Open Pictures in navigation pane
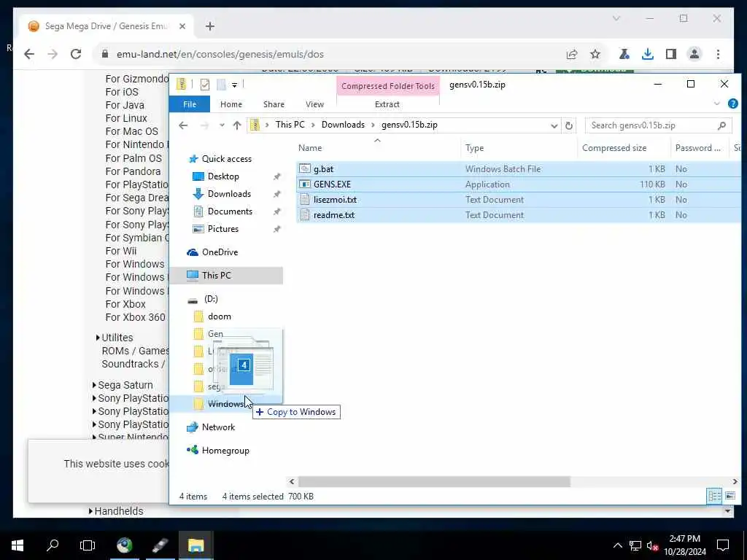 tap(222, 229)
